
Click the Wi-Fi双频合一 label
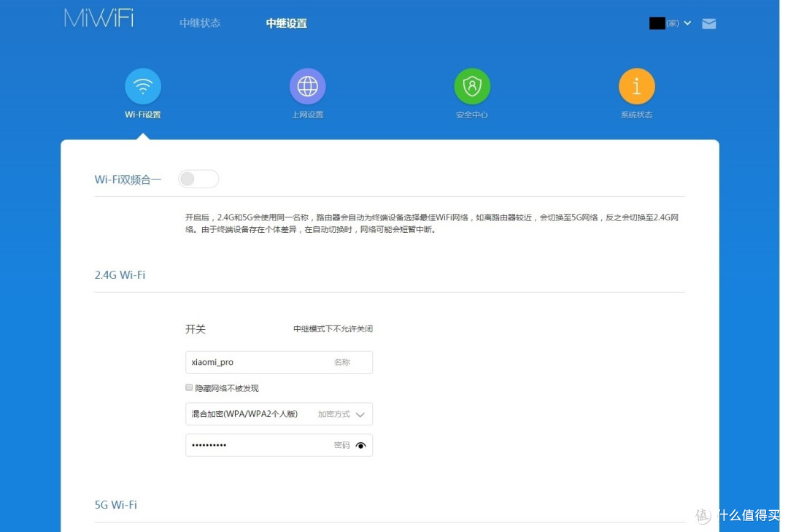coord(128,180)
